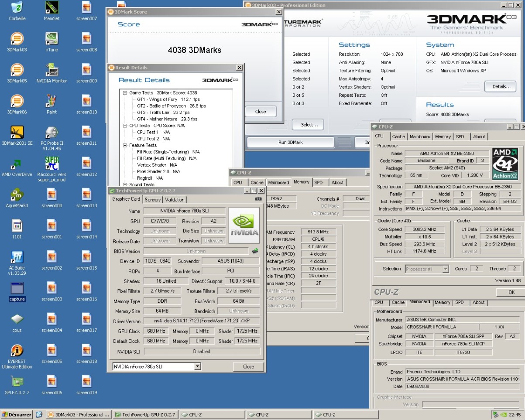Viewport: 525px width, 420px height.
Task: Switch to TechPowerUp GPU-Z taskbar button
Action: (x=146, y=415)
